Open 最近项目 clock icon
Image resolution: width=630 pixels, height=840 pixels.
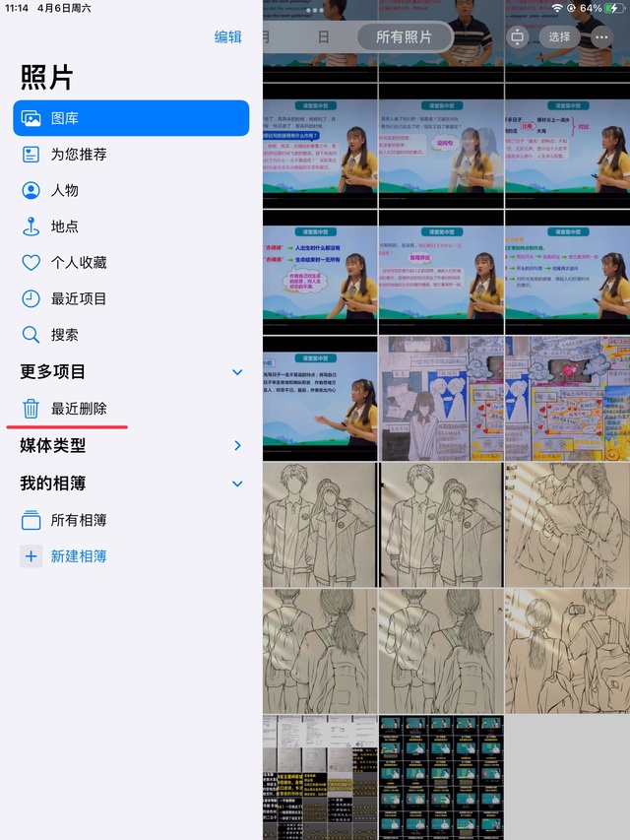31,298
